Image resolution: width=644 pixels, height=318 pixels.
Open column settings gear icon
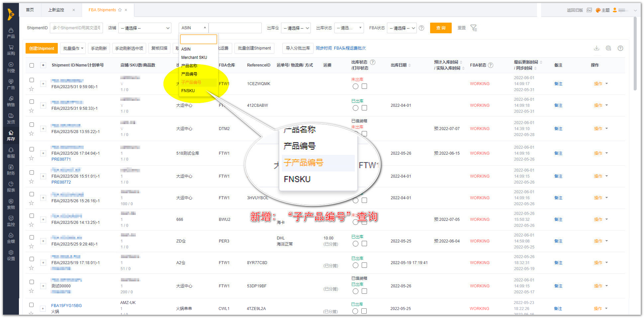pos(608,48)
